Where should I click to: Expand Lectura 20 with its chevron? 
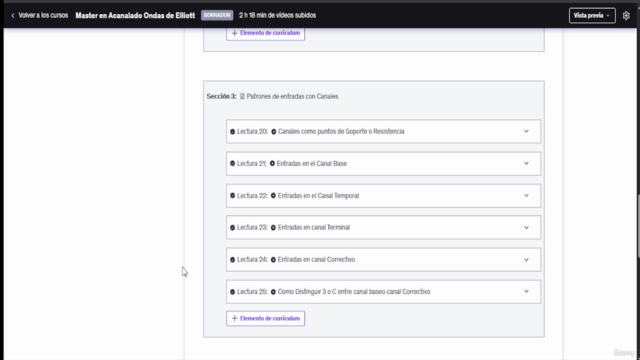(x=526, y=131)
